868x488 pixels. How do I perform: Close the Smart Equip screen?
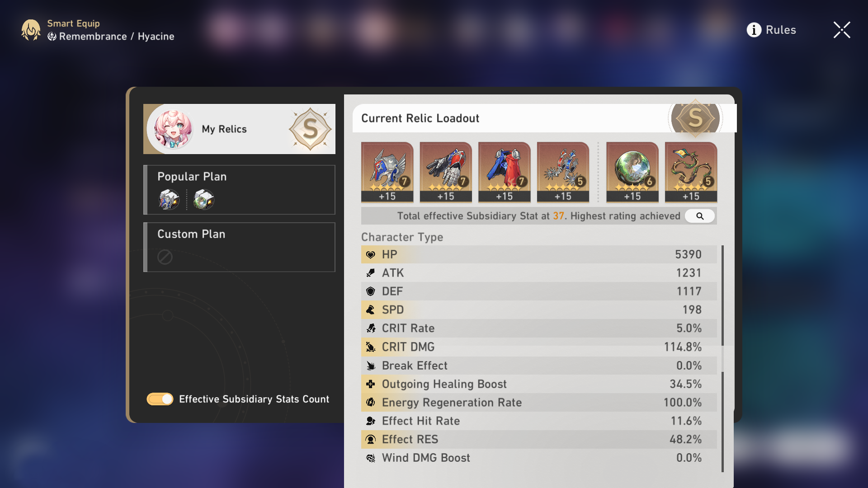pyautogui.click(x=841, y=30)
